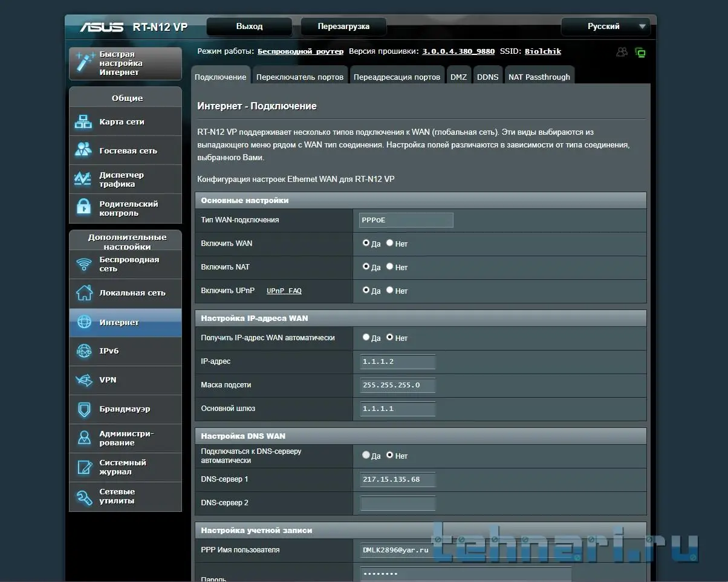Screen dimensions: 728x582
Task: Set Включить UPnP to Нет
Action: (x=390, y=290)
